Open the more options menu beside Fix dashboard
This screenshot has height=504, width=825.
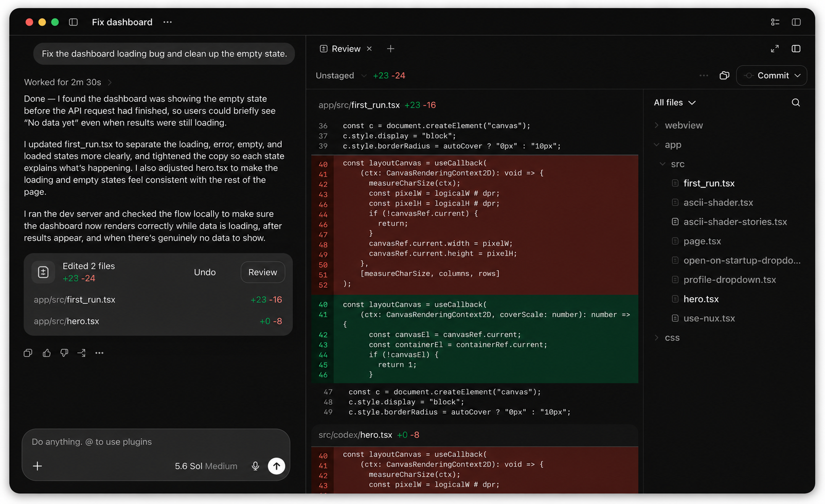click(x=168, y=22)
